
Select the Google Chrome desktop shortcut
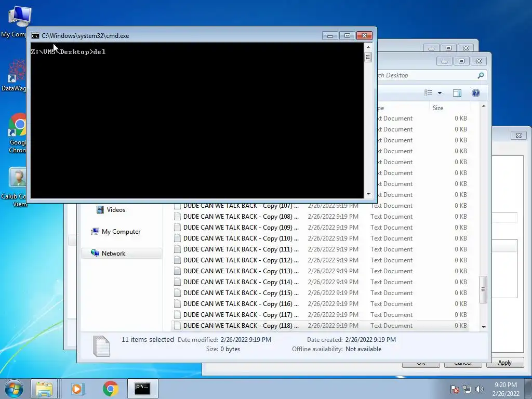click(16, 133)
